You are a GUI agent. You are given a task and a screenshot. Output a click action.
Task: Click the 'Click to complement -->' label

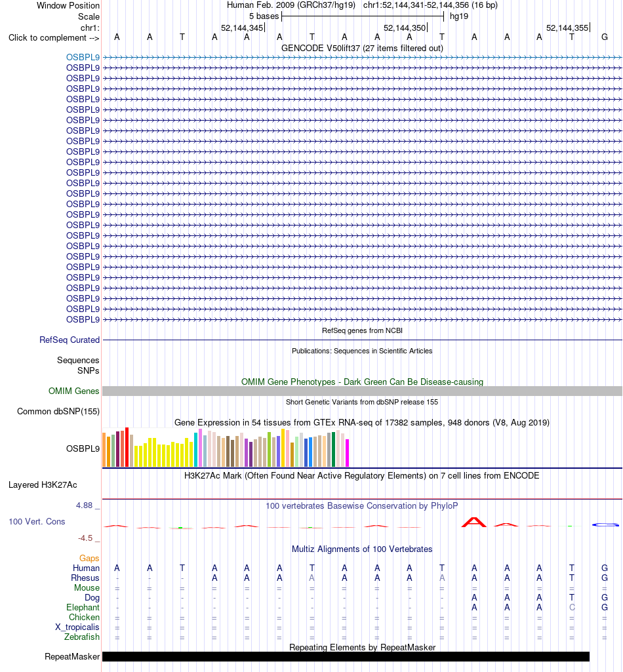[54, 38]
